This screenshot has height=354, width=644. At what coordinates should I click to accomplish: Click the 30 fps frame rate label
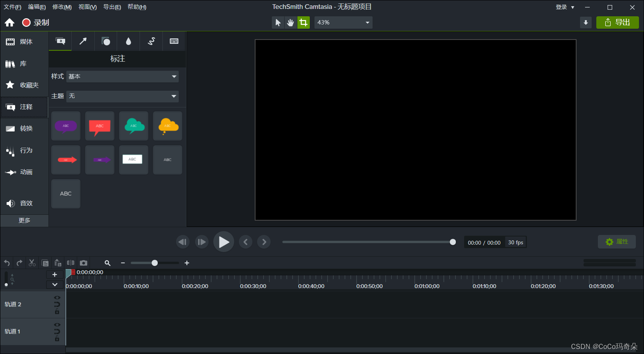coord(516,242)
